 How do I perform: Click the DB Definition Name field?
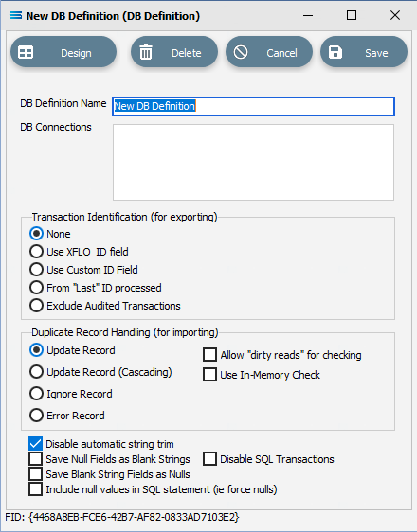pyautogui.click(x=253, y=106)
